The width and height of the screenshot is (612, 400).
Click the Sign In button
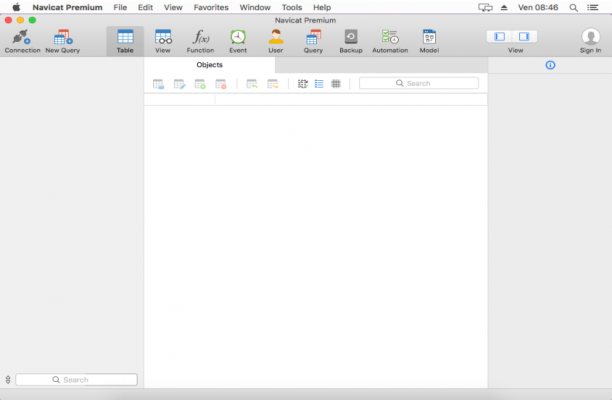pos(590,41)
